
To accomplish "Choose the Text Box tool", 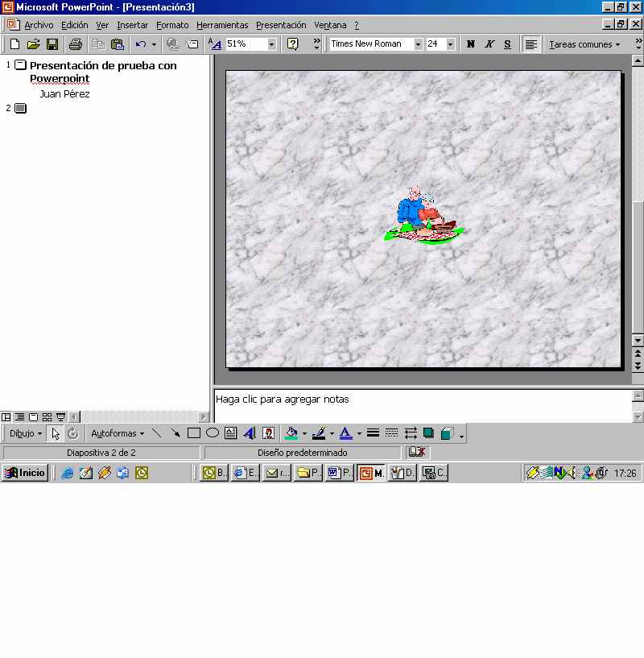I will pos(231,433).
